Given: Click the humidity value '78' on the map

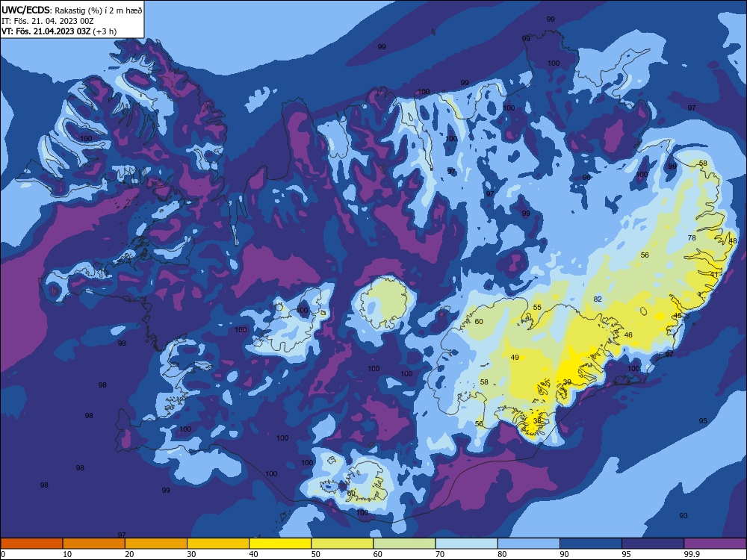Looking at the screenshot, I should (x=692, y=237).
